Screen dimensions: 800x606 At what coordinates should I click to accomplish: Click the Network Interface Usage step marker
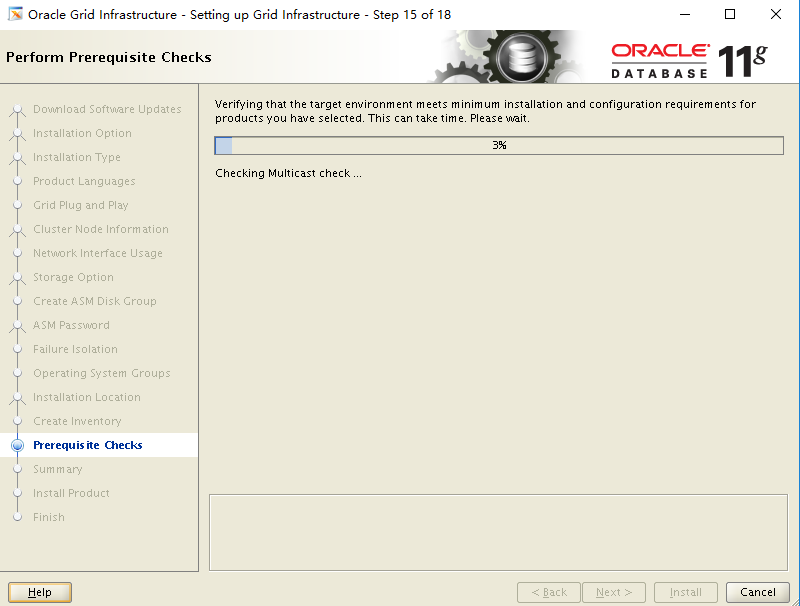click(17, 253)
